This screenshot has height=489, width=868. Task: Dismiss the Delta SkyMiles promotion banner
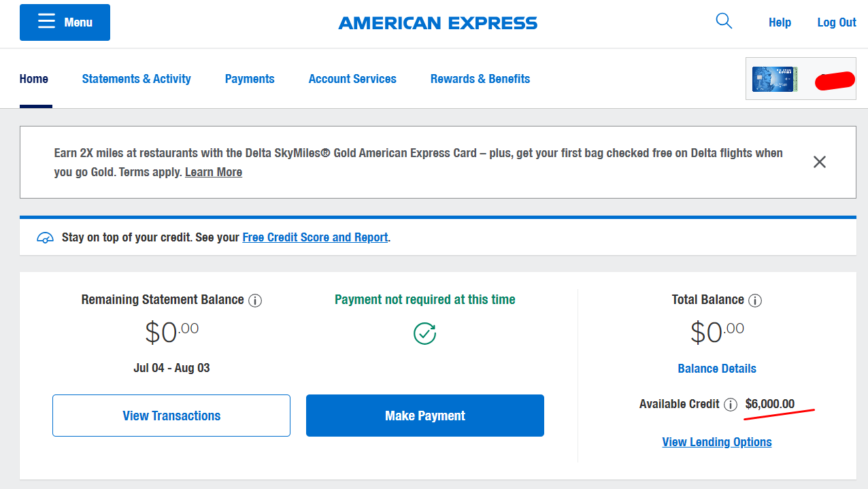[x=820, y=162]
